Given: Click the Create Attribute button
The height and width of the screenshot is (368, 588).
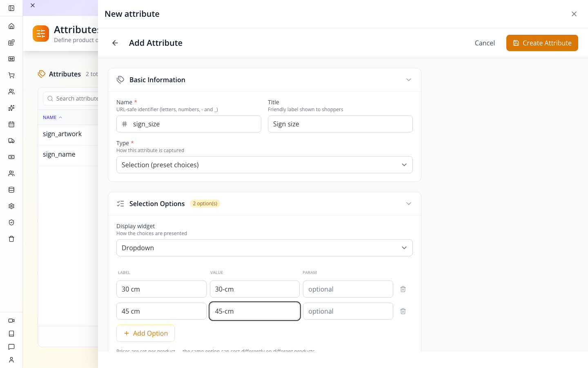Looking at the screenshot, I should (x=542, y=43).
